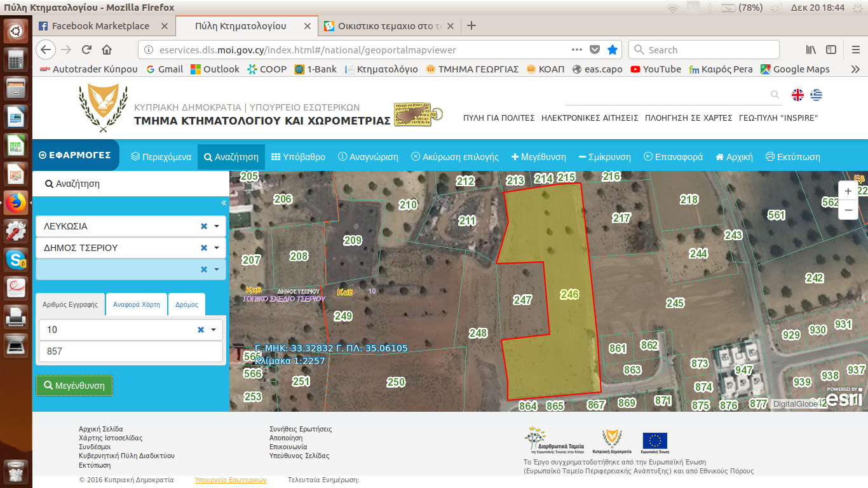Screen dimensions: 868x488
Task: Clear the ΛΕΥΚΩΣΙΑ selection with the x
Action: coord(204,226)
